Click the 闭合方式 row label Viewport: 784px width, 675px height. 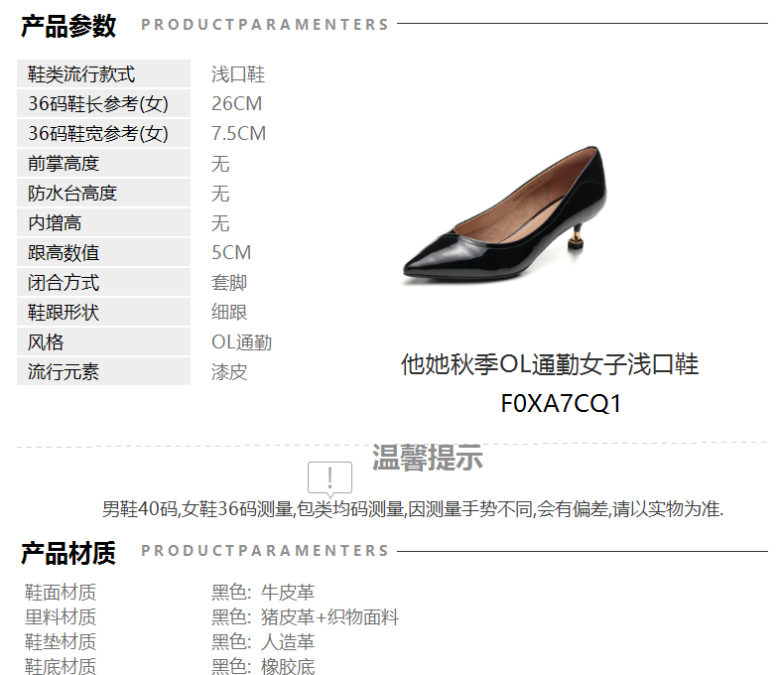point(103,283)
